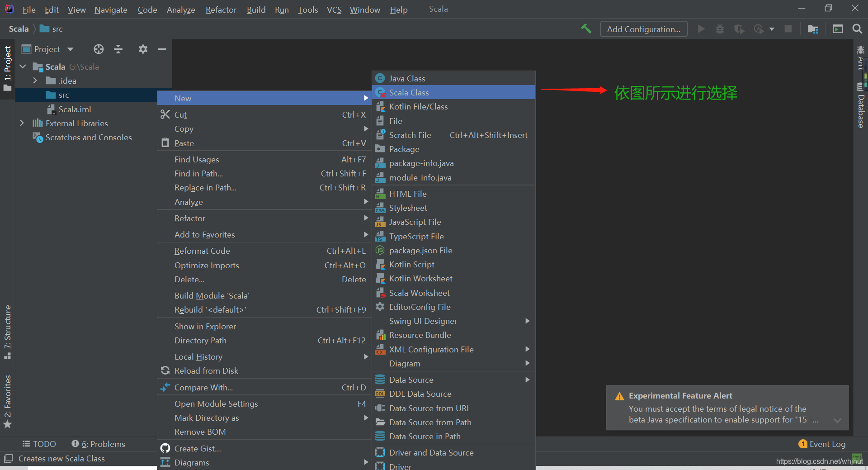The height and width of the screenshot is (470, 868).
Task: Hide the Project panel with minus icon
Action: point(162,49)
